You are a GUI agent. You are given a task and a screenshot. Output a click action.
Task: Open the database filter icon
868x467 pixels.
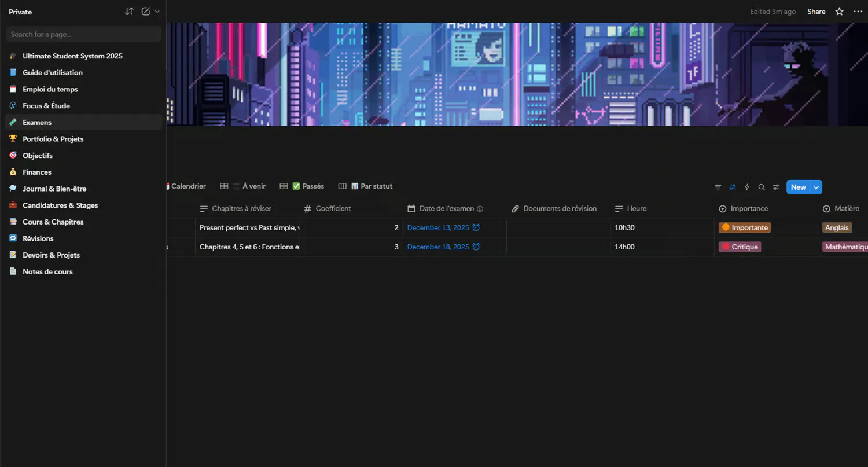(718, 187)
